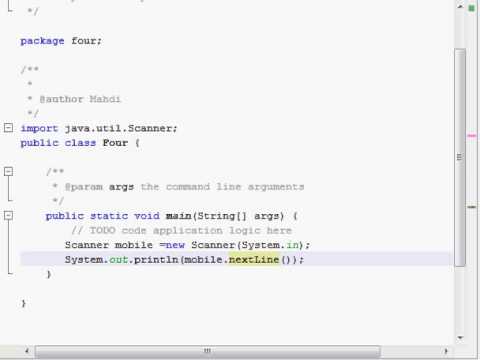The width and height of the screenshot is (480, 360).
Task: Click 'four;' in the package line
Action: click(86, 41)
